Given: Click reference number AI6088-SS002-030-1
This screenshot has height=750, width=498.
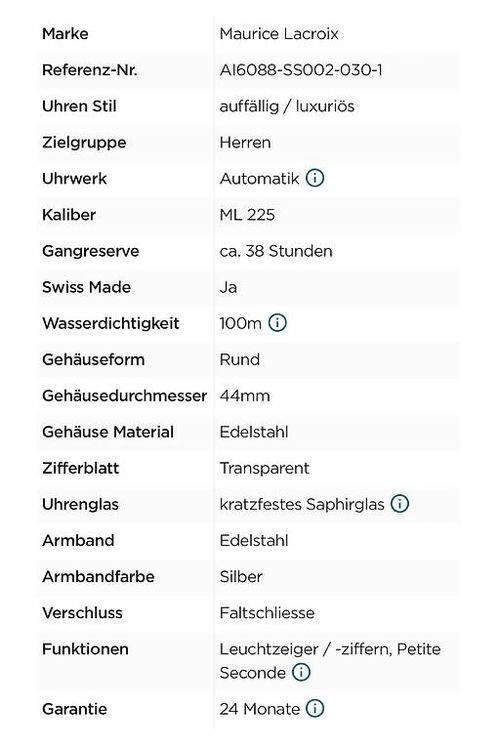Looking at the screenshot, I should [x=301, y=70].
